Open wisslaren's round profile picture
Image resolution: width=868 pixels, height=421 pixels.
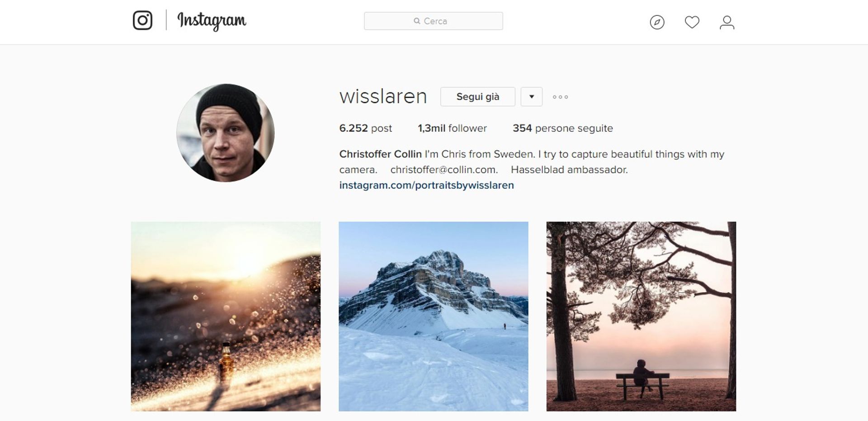point(226,133)
